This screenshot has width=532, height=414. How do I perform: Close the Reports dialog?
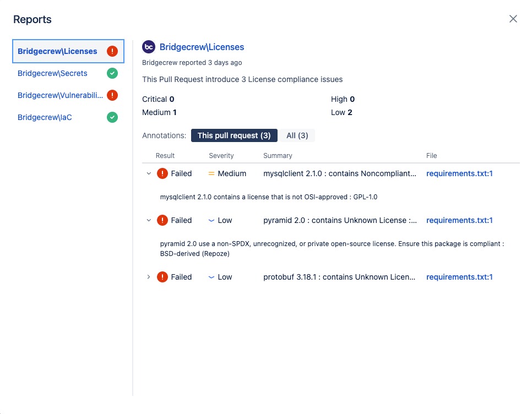513,19
